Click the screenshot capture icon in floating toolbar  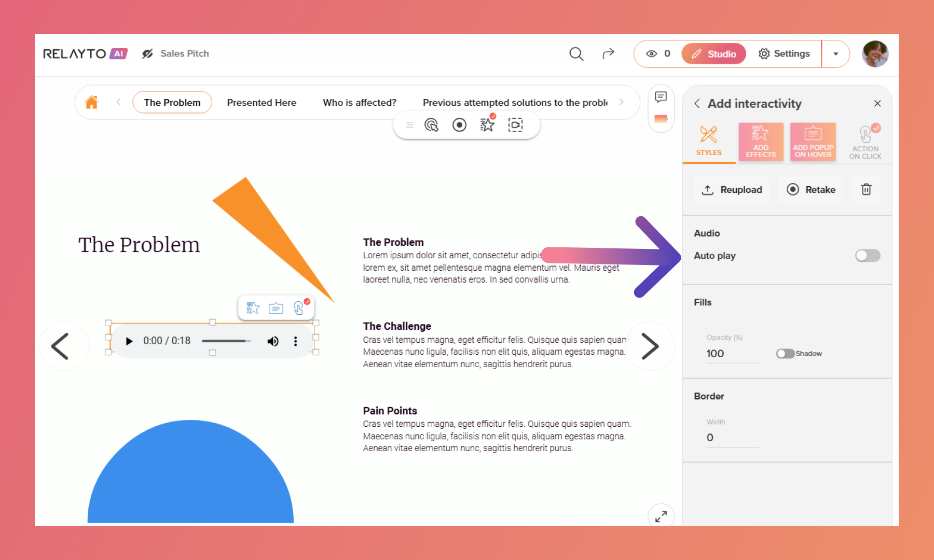(515, 125)
